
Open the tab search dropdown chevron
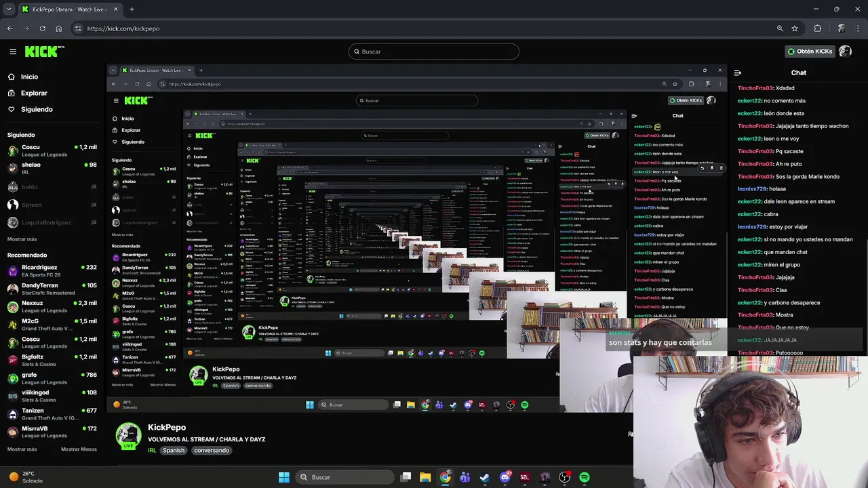[9, 9]
